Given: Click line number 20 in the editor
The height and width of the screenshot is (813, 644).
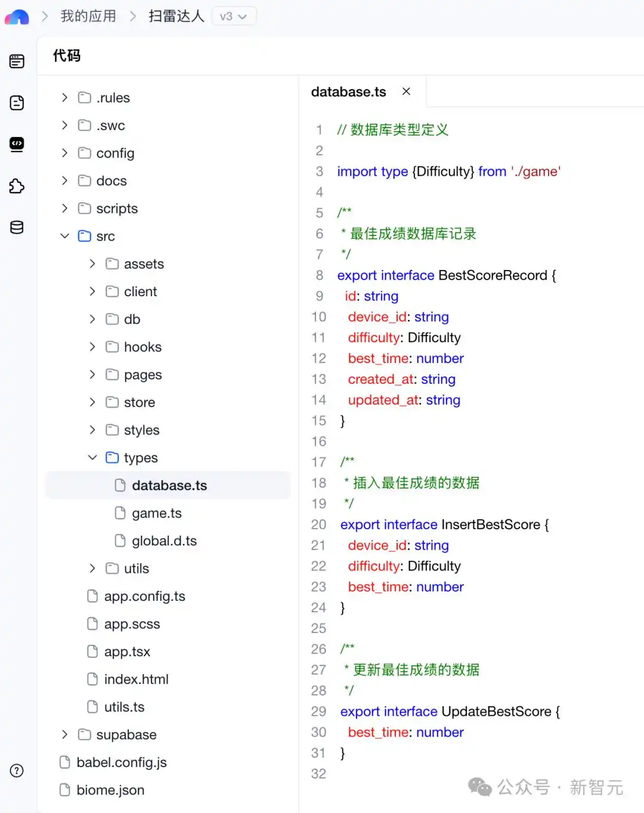Looking at the screenshot, I should 318,525.
